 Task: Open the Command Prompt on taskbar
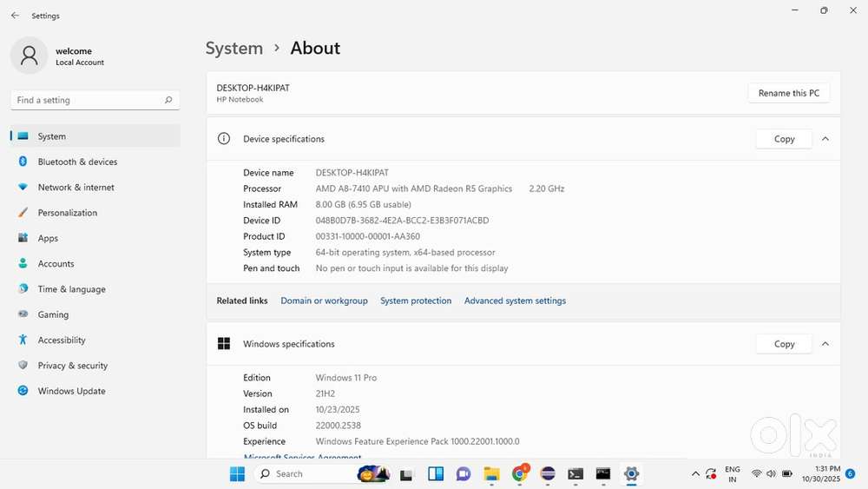click(x=603, y=474)
